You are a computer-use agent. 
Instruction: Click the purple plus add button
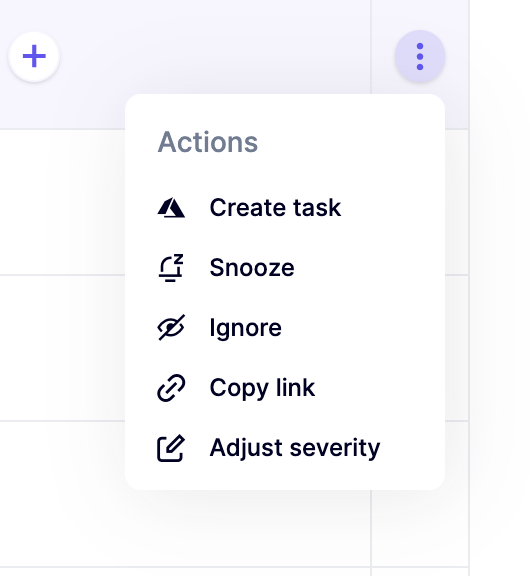click(x=34, y=57)
